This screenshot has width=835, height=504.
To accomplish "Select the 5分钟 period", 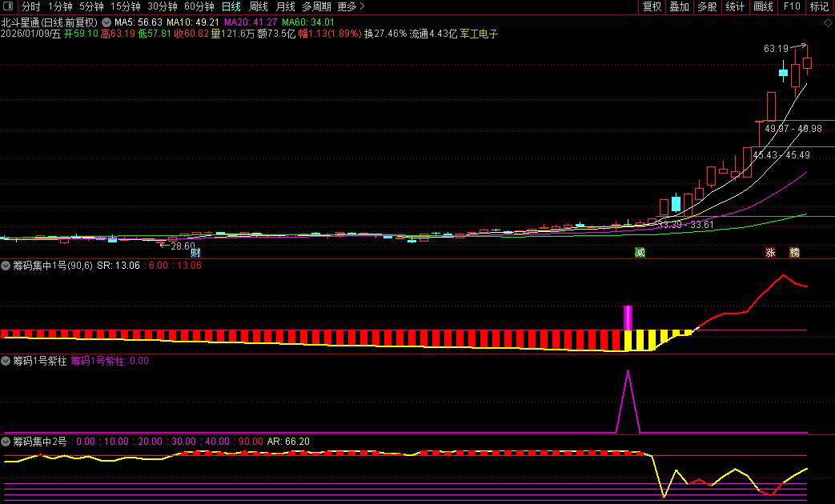I will point(91,6).
